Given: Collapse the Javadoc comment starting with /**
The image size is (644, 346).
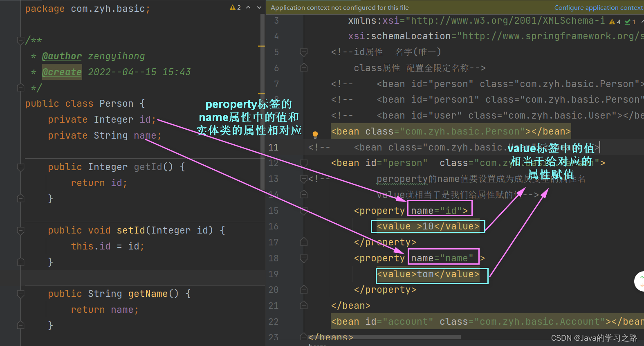Looking at the screenshot, I should pyautogui.click(x=20, y=40).
